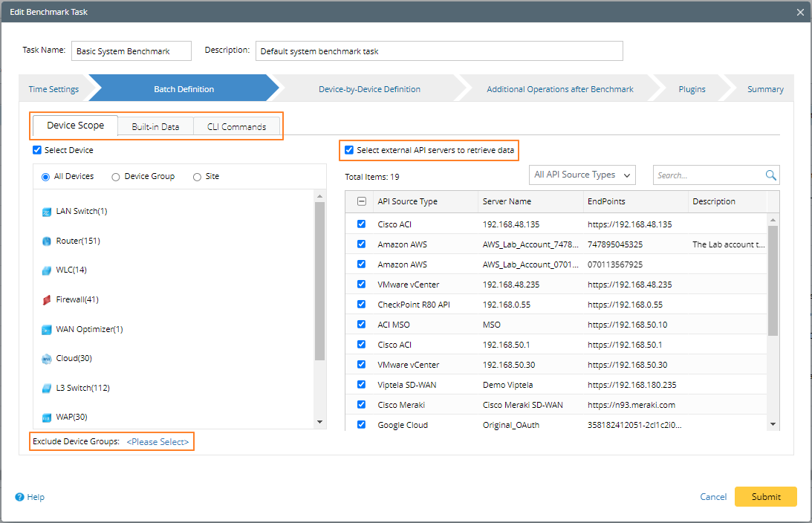Viewport: 812px width, 523px height.
Task: Click the WAN Optimizer device icon
Action: (x=47, y=329)
